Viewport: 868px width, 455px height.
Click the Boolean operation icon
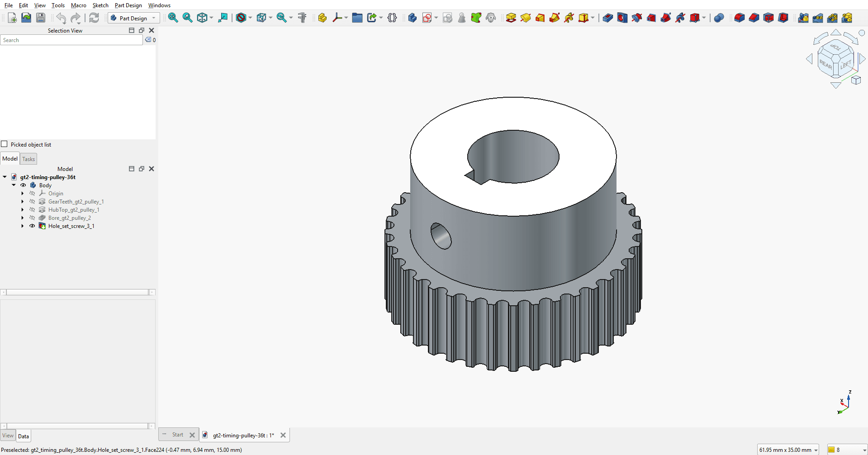point(719,18)
